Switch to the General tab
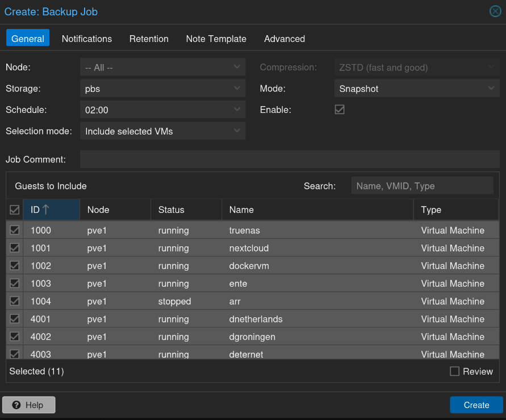The width and height of the screenshot is (506, 420). point(28,39)
